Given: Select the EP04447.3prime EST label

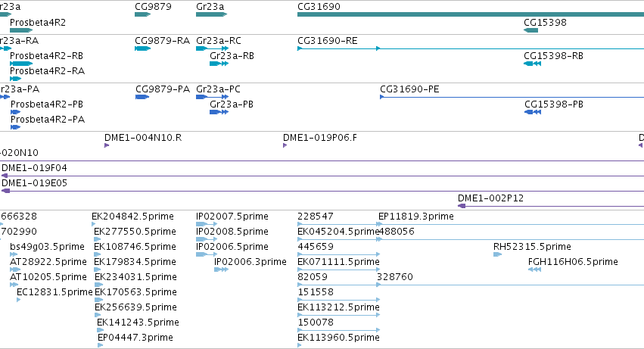Looking at the screenshot, I should (x=135, y=338).
